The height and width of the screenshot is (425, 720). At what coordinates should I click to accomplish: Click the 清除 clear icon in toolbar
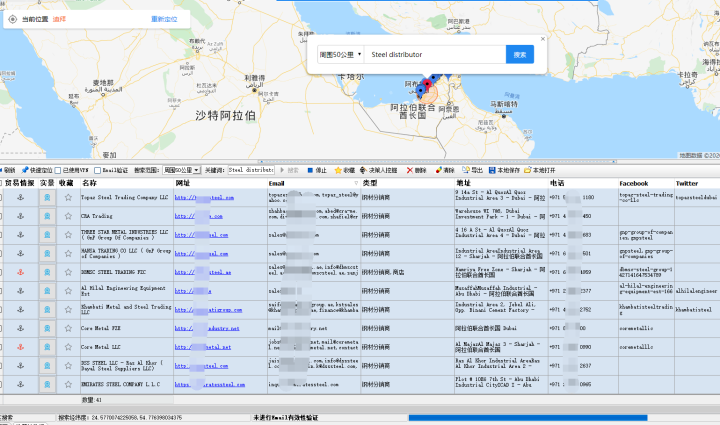pyautogui.click(x=439, y=170)
